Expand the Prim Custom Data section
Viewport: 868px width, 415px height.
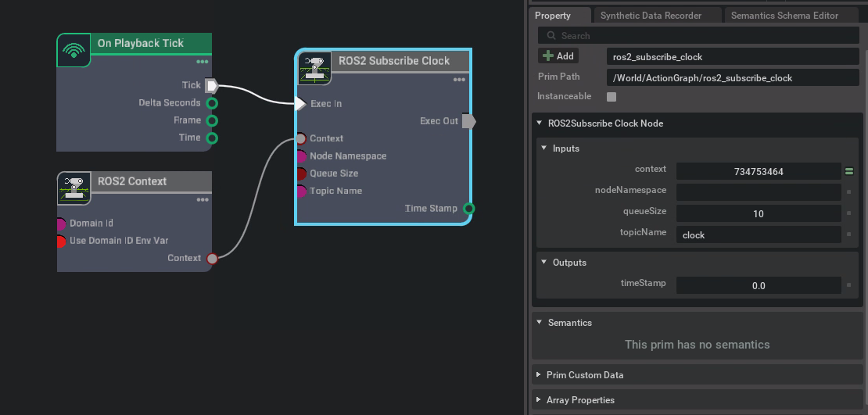coord(539,374)
